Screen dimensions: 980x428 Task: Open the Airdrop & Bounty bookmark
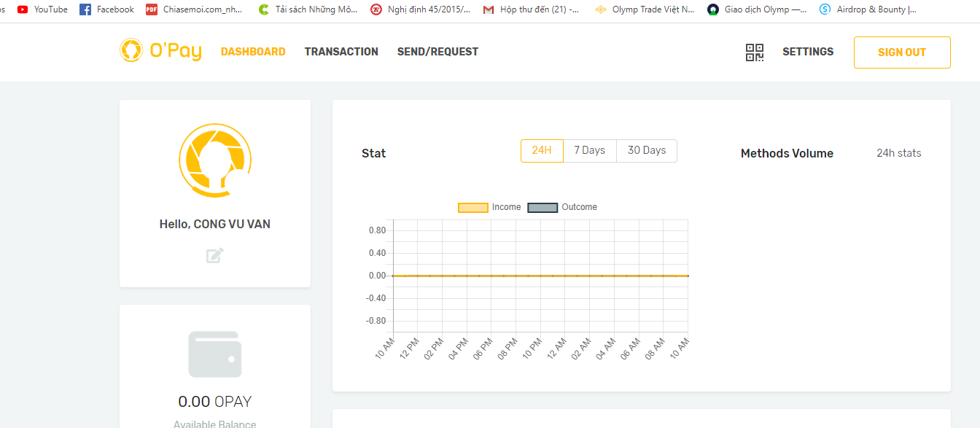tap(868, 9)
